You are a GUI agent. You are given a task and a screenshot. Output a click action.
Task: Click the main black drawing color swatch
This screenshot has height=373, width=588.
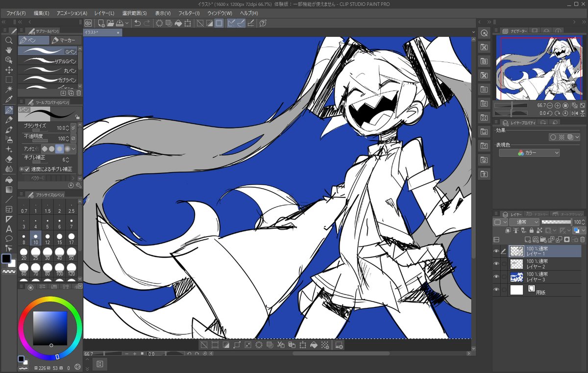[6, 258]
